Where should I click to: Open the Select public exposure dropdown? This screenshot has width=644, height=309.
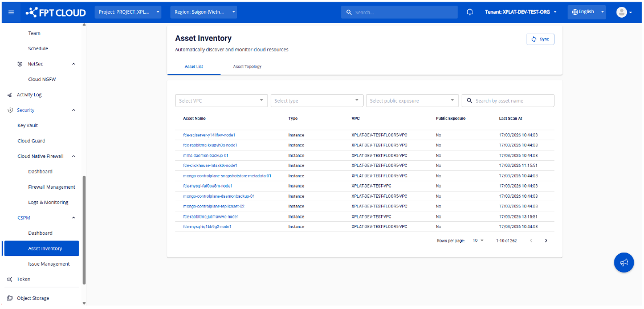[x=412, y=101]
